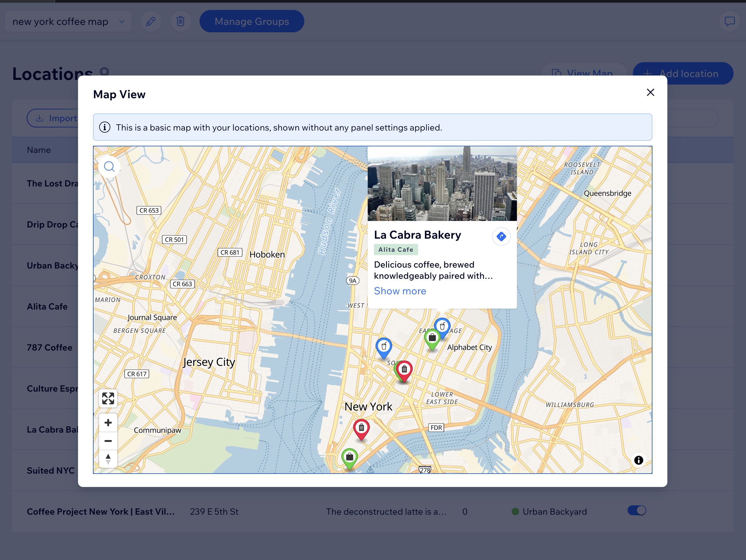Zoom in with the plus button

tap(108, 422)
